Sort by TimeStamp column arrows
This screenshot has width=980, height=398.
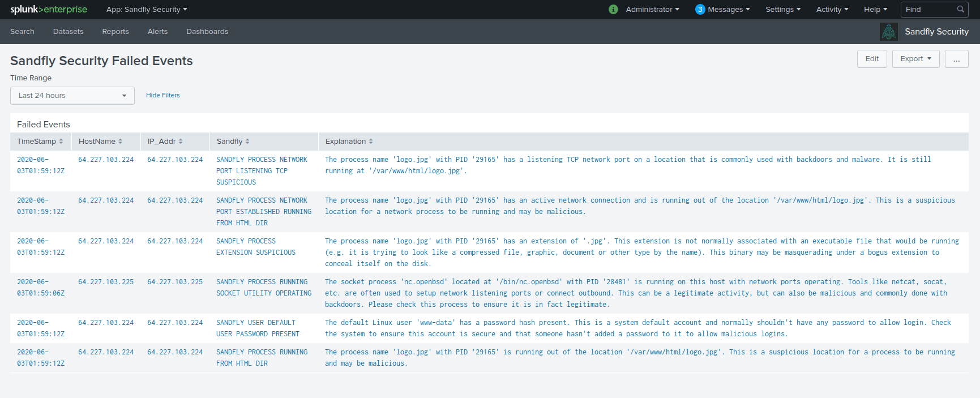(61, 142)
